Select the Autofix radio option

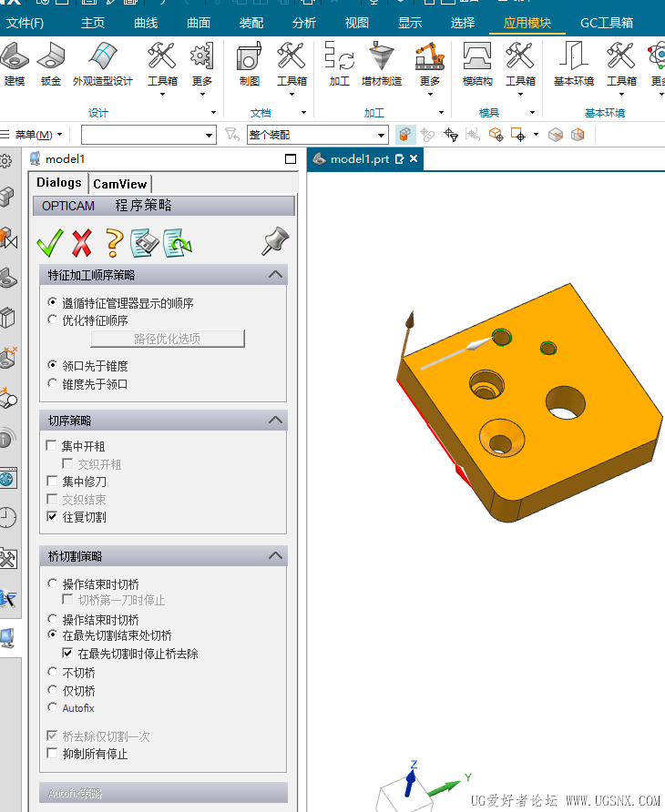[52, 707]
